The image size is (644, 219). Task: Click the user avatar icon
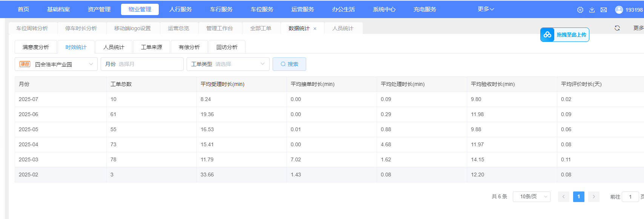(x=619, y=10)
